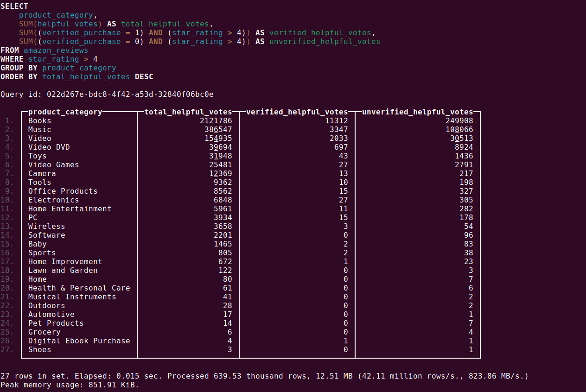The image size is (586, 392).
Task: Select the Books row in results
Action: tap(39, 120)
